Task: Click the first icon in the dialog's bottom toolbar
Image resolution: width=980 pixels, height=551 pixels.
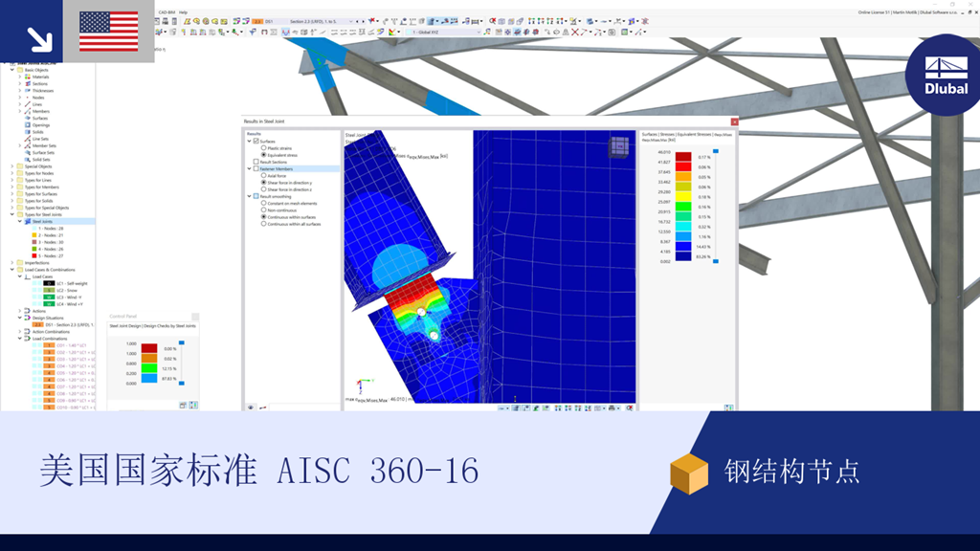Action: click(x=502, y=408)
